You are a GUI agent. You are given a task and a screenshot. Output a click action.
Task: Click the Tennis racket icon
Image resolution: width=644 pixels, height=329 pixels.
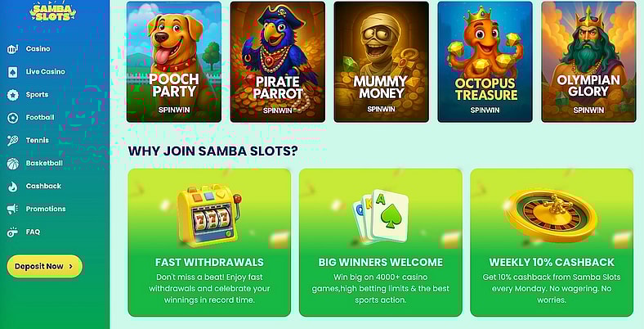(x=13, y=141)
